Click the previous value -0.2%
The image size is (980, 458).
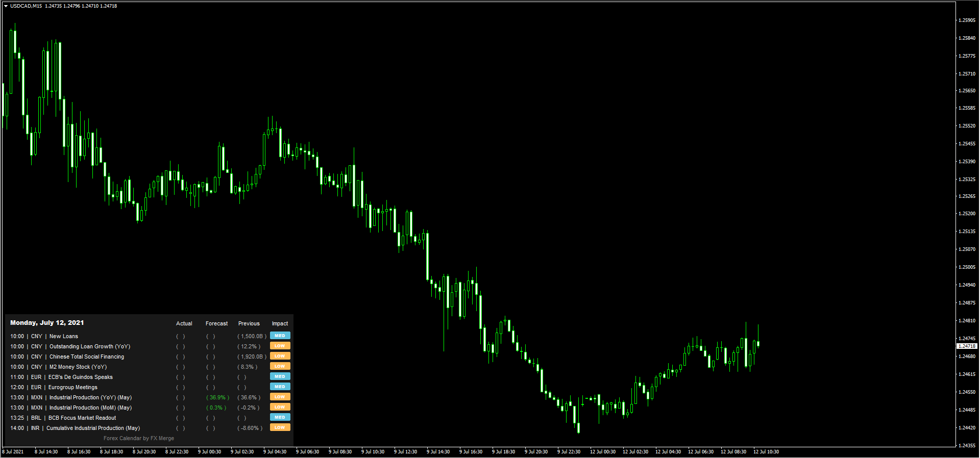249,408
